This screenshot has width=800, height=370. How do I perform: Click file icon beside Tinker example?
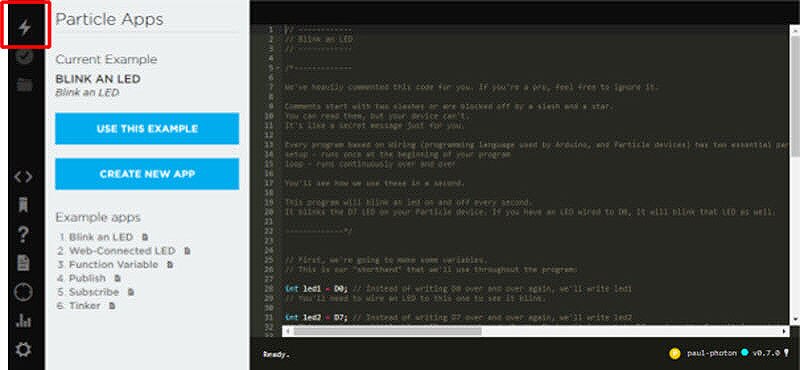112,306
